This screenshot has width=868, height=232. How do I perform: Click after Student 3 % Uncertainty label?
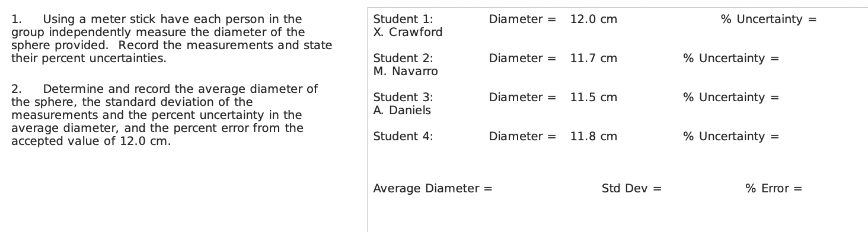tap(821, 97)
